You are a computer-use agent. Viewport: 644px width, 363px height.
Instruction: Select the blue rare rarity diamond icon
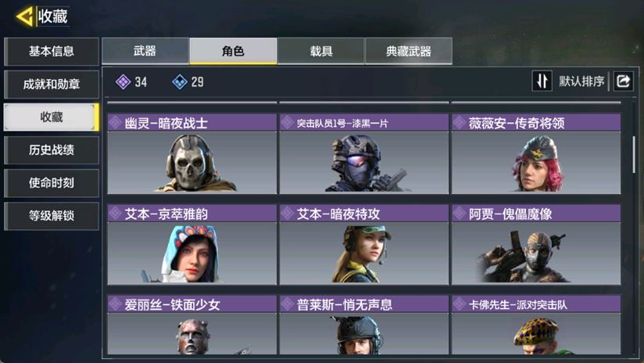pos(180,82)
